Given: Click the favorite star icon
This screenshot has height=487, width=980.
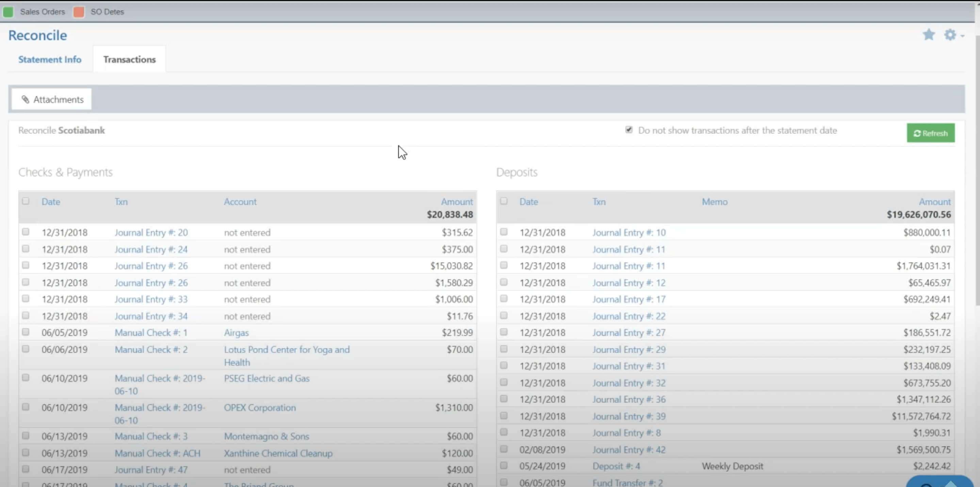Looking at the screenshot, I should click(929, 35).
